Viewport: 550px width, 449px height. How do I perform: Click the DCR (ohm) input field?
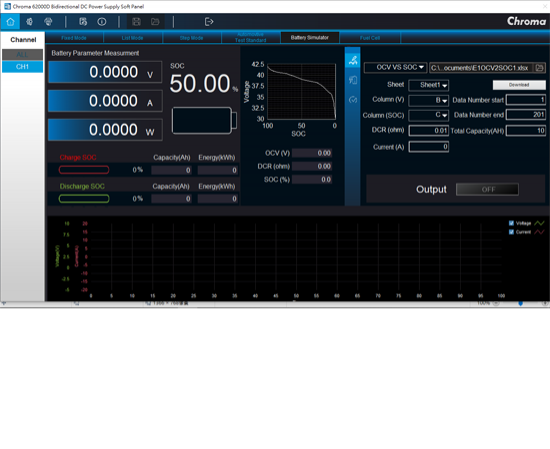[x=429, y=131]
